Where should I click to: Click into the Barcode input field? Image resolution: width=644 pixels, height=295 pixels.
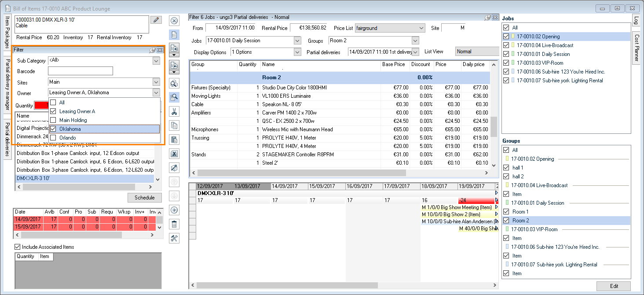[80, 71]
